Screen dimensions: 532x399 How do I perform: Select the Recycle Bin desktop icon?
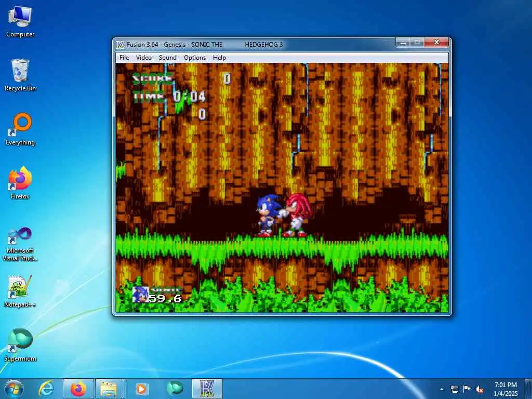(x=20, y=75)
